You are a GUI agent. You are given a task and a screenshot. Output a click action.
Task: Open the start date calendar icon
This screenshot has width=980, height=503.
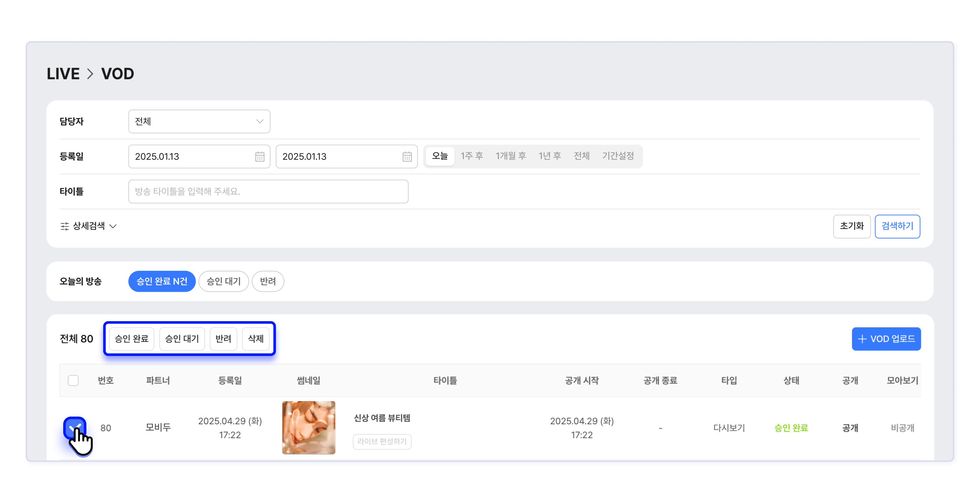point(260,156)
